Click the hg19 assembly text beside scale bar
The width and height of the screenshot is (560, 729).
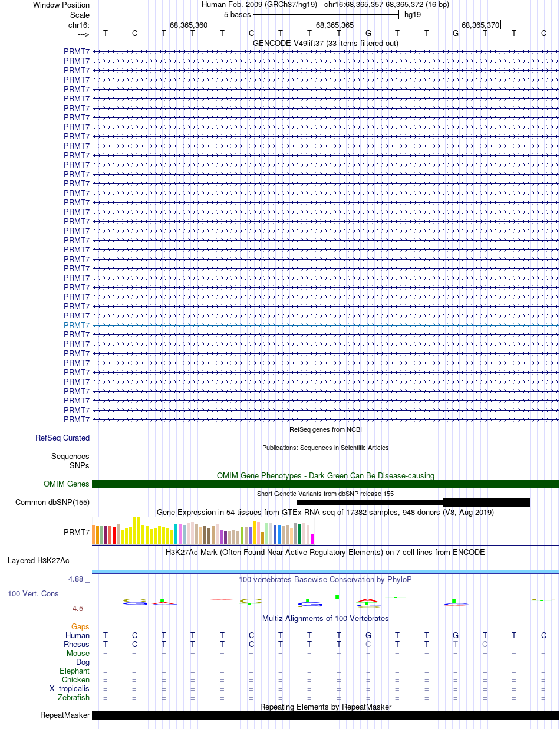click(413, 14)
